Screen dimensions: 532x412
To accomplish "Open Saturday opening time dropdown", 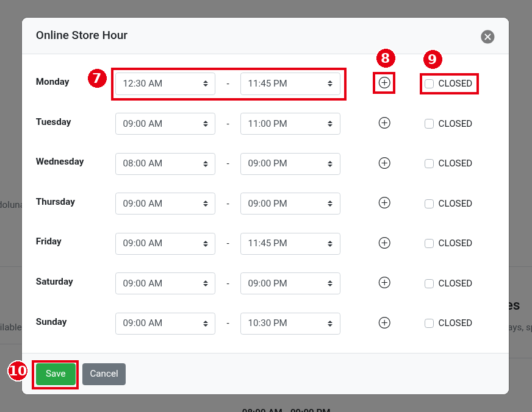I will 165,283.
